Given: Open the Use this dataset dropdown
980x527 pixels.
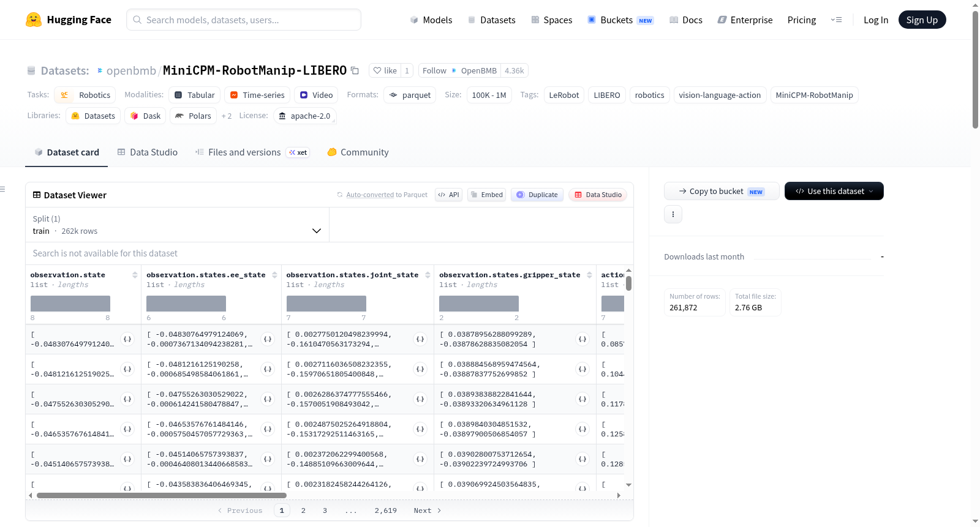Looking at the screenshot, I should pos(834,191).
